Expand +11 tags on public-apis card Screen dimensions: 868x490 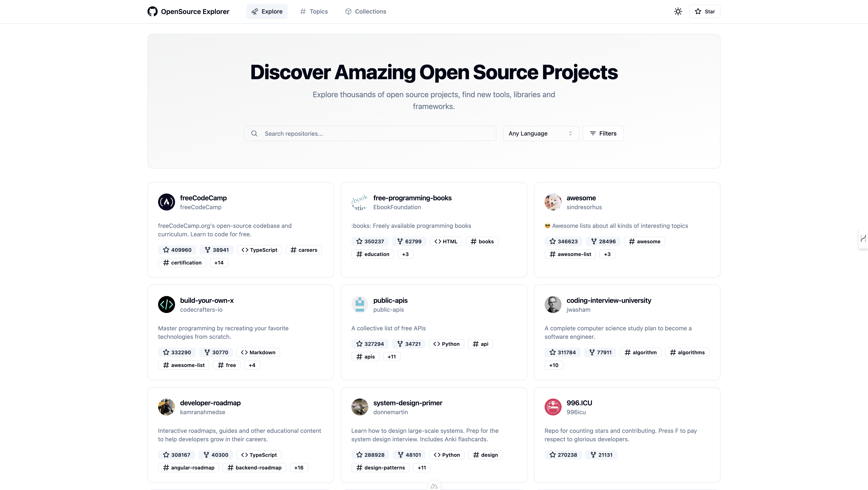click(x=392, y=357)
